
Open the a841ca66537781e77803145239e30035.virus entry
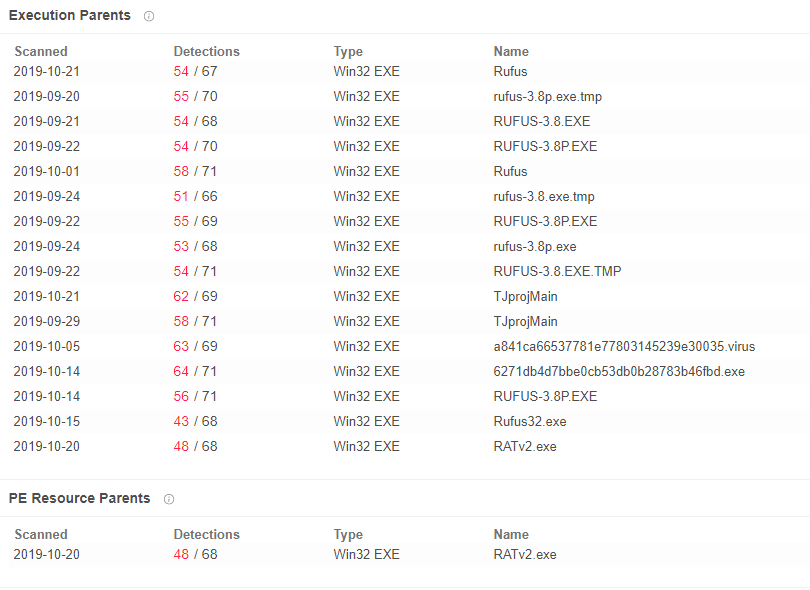[x=624, y=346]
